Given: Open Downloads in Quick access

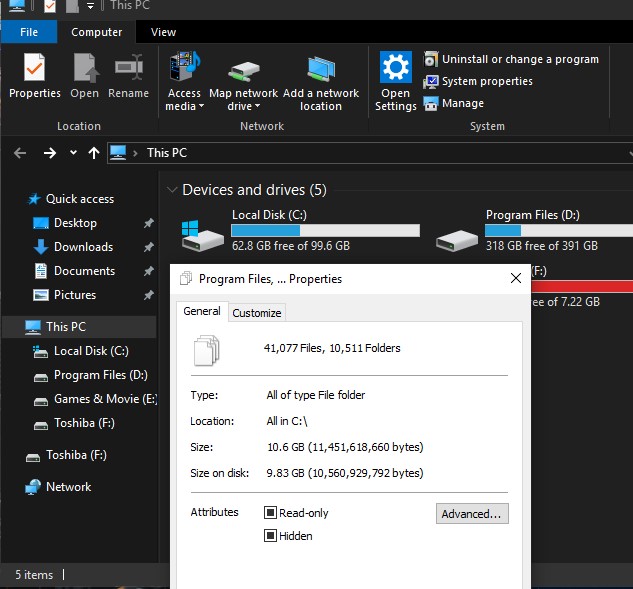Looking at the screenshot, I should [x=83, y=247].
